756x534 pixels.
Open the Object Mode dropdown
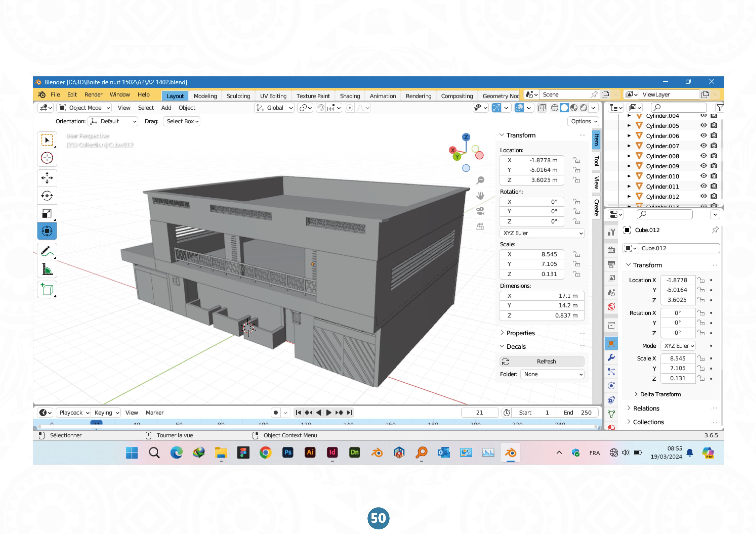click(85, 108)
